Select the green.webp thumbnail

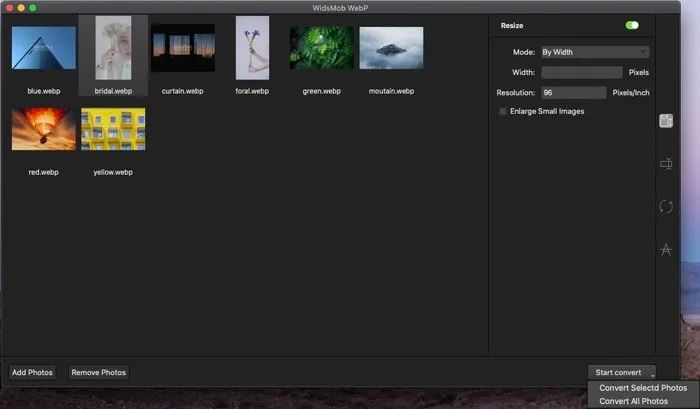coord(321,48)
